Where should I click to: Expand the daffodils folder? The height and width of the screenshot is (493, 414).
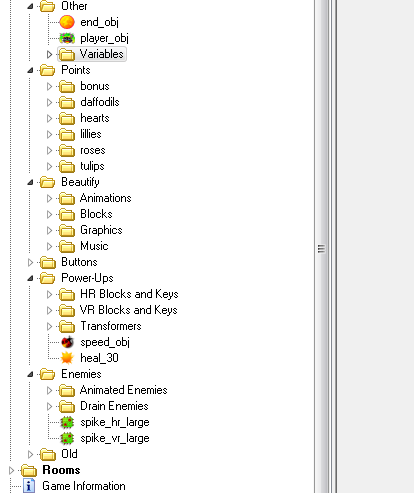point(49,102)
